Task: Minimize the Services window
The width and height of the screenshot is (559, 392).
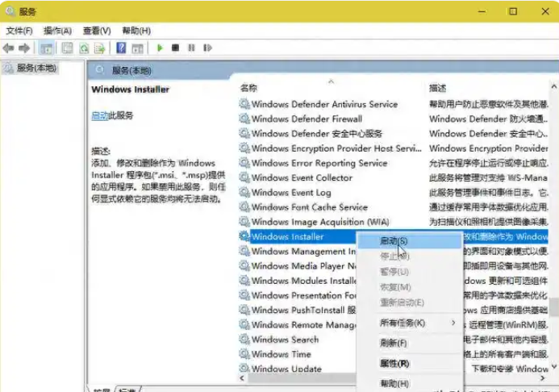Action: (482, 11)
